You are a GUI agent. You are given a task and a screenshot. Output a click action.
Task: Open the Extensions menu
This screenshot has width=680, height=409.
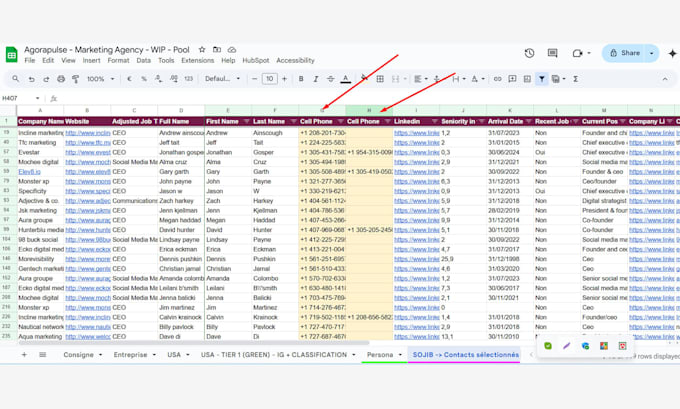197,61
